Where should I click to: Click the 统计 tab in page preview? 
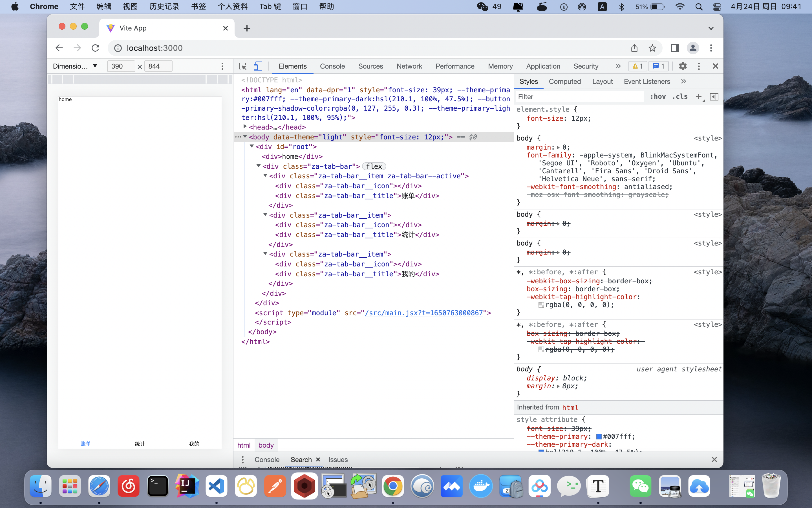pos(140,444)
